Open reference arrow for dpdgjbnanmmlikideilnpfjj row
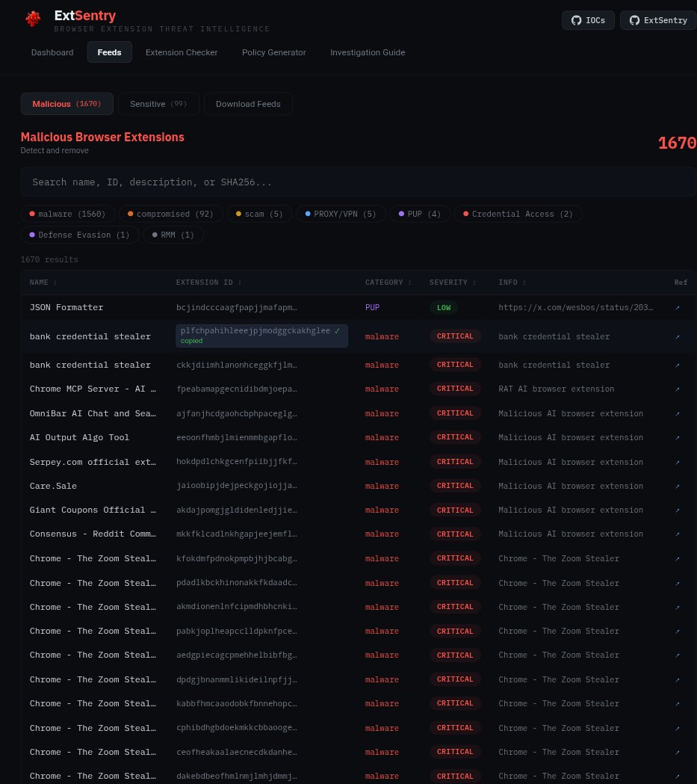 (678, 679)
